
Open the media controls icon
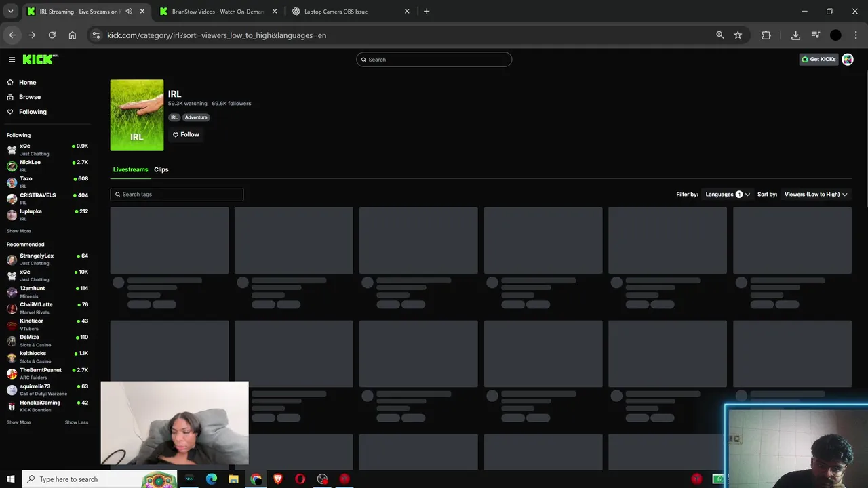click(816, 35)
